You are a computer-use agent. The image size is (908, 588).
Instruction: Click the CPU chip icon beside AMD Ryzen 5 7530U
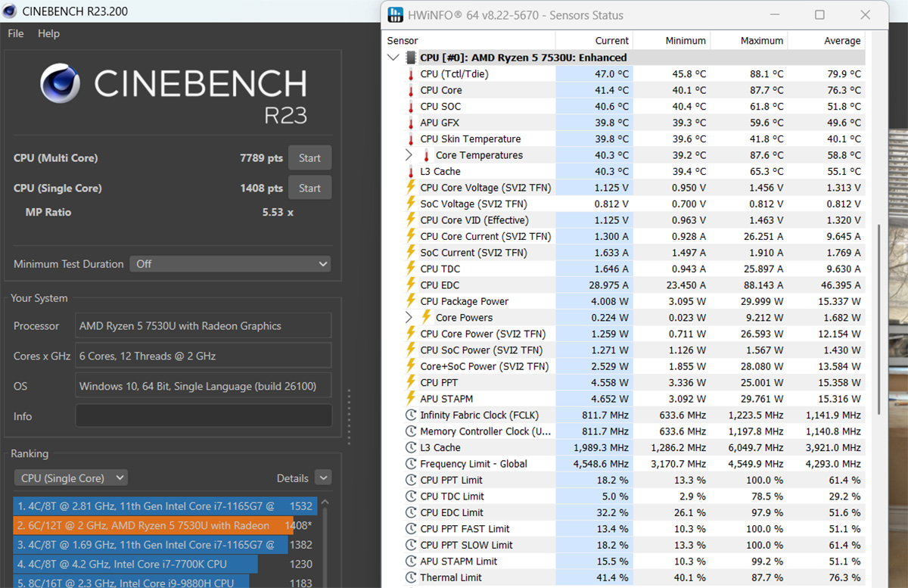pos(411,58)
